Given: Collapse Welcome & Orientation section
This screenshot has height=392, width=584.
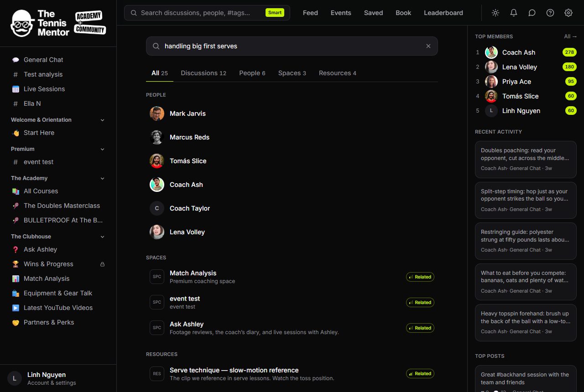Looking at the screenshot, I should click(x=102, y=120).
